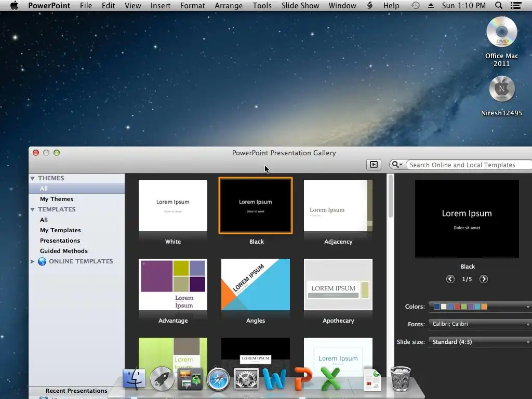Viewport: 532px width, 399px height.
Task: Open the script menu icon
Action: (370, 5)
